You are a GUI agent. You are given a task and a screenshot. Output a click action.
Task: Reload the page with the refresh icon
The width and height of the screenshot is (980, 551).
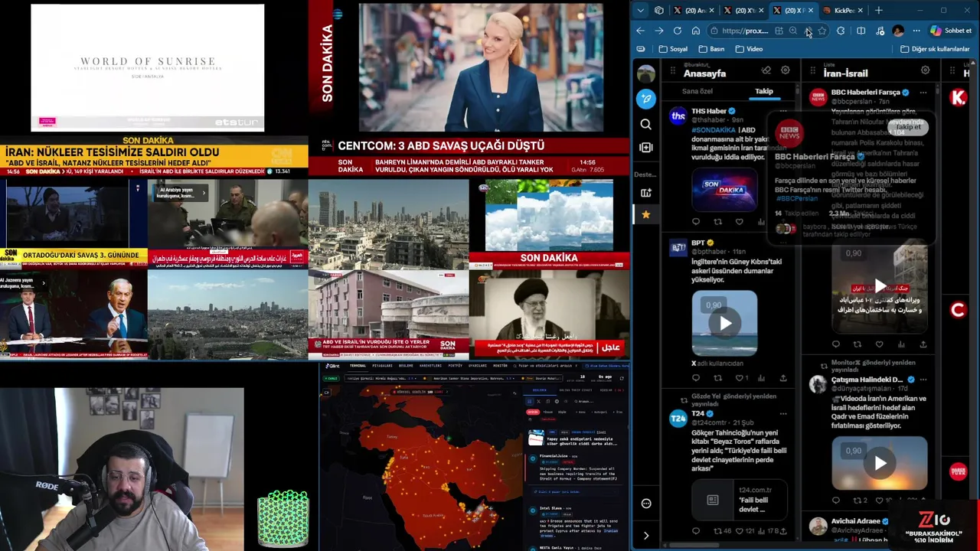(678, 31)
